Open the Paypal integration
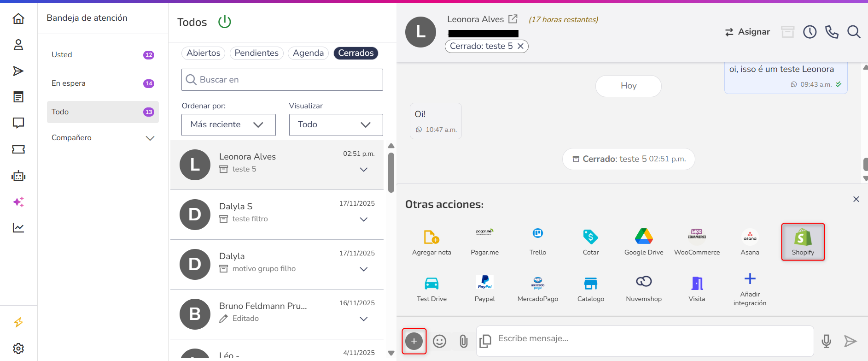 484,289
